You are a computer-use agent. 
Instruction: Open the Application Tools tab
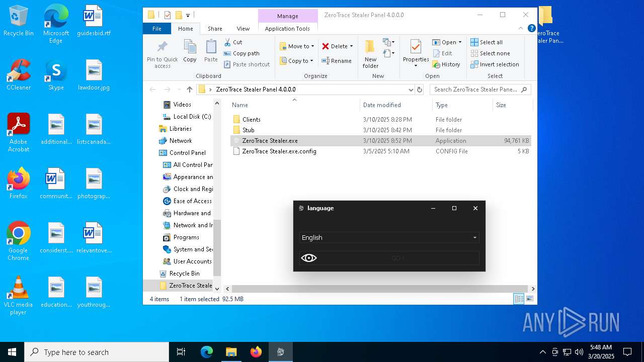287,29
